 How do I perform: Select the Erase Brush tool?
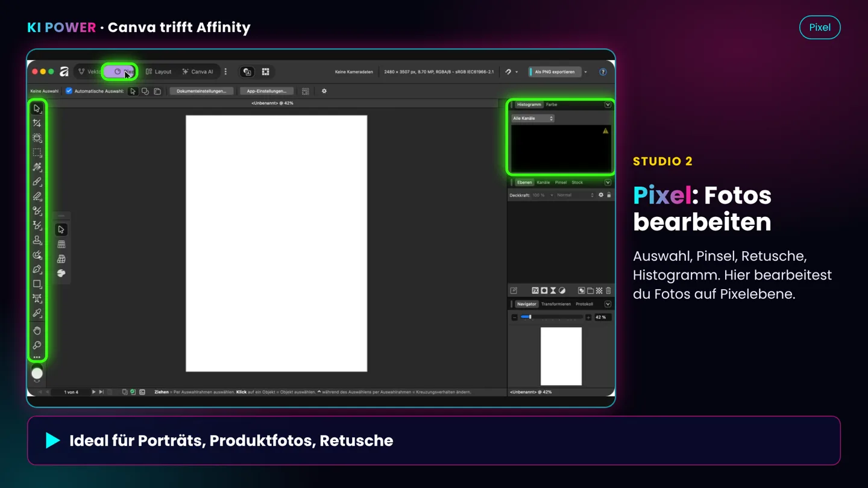click(37, 196)
